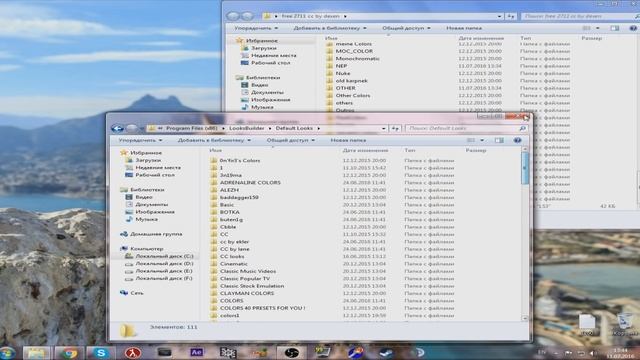Open view options dropdown in Default Looks window

(x=482, y=140)
